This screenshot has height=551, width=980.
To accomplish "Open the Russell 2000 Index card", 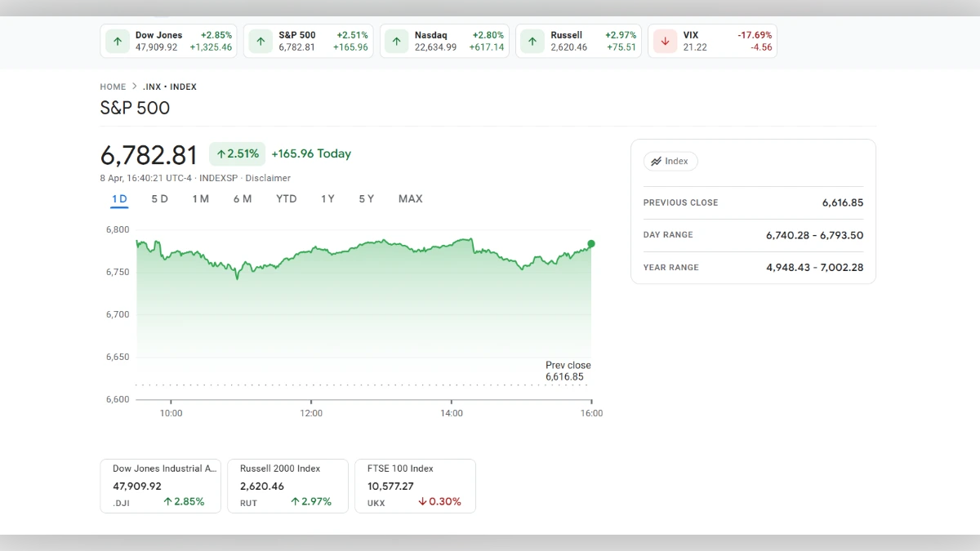I will [x=287, y=486].
